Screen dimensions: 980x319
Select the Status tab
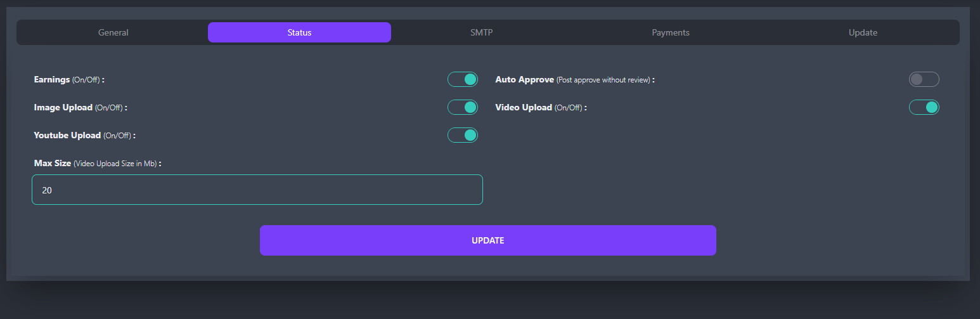pos(299,32)
